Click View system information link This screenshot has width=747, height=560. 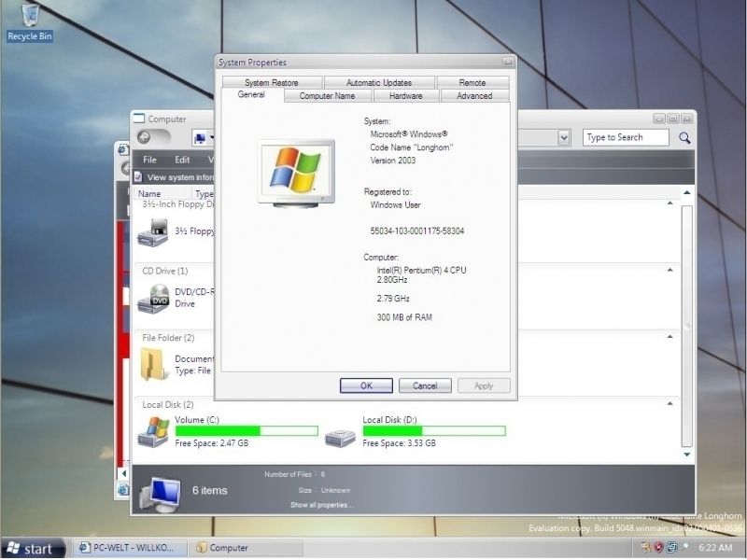tap(180, 177)
